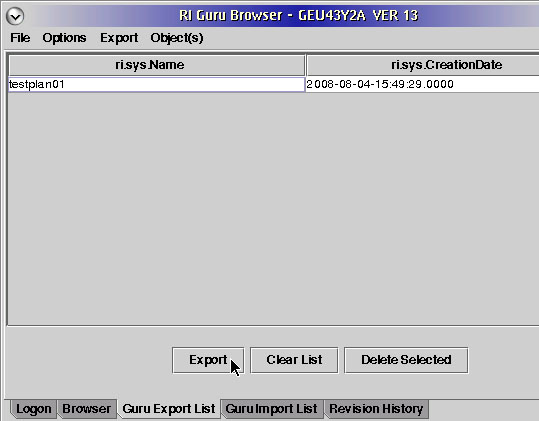Open the Revision History tab
Screen dimensions: 539x421
tap(376, 409)
